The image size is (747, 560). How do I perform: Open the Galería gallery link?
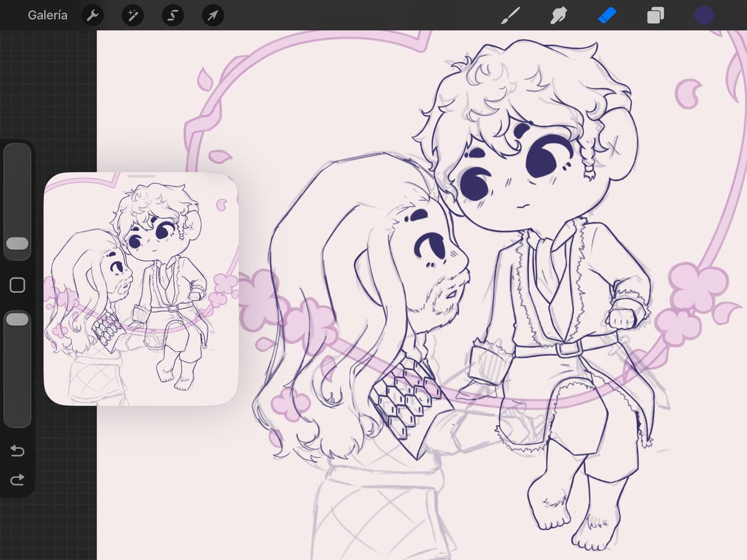tap(47, 16)
